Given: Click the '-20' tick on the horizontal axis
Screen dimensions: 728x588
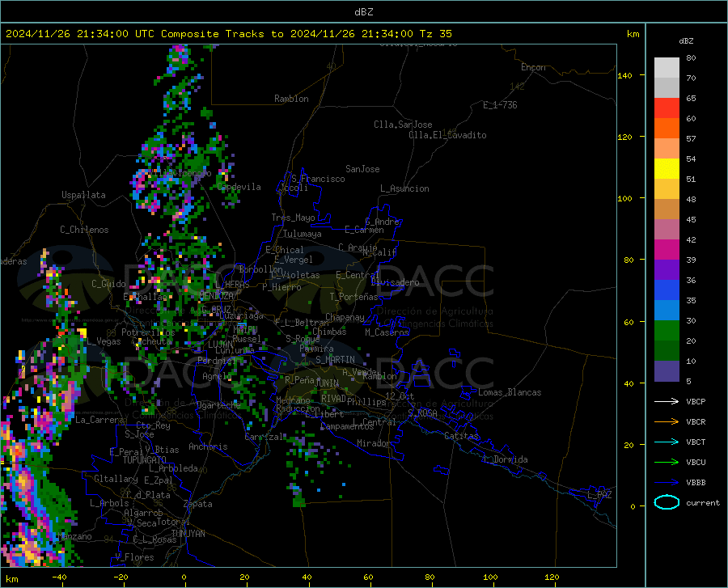Looking at the screenshot, I should tap(121, 577).
